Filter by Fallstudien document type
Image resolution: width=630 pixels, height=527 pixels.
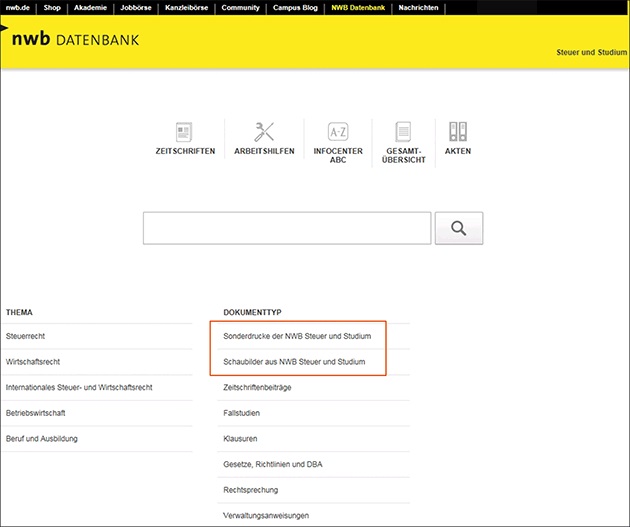coord(243,413)
